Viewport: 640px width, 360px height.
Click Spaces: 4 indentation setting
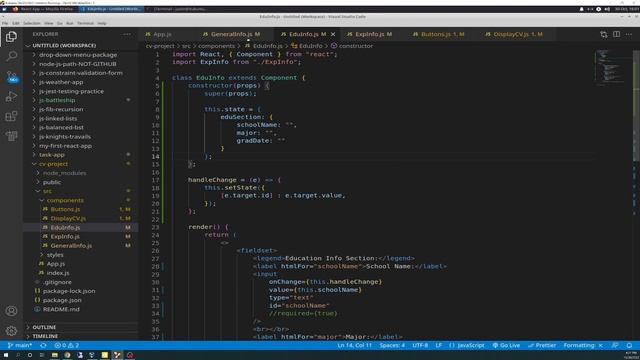point(392,345)
